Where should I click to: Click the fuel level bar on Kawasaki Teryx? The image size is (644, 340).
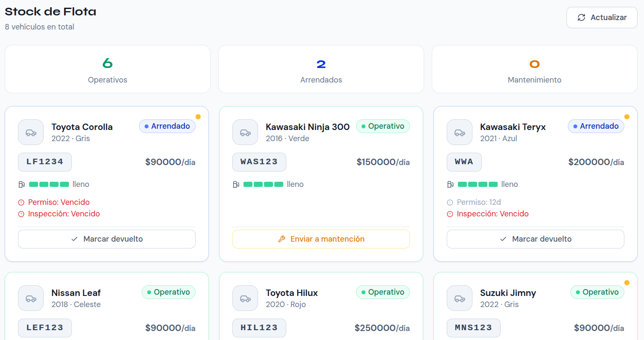(x=478, y=184)
